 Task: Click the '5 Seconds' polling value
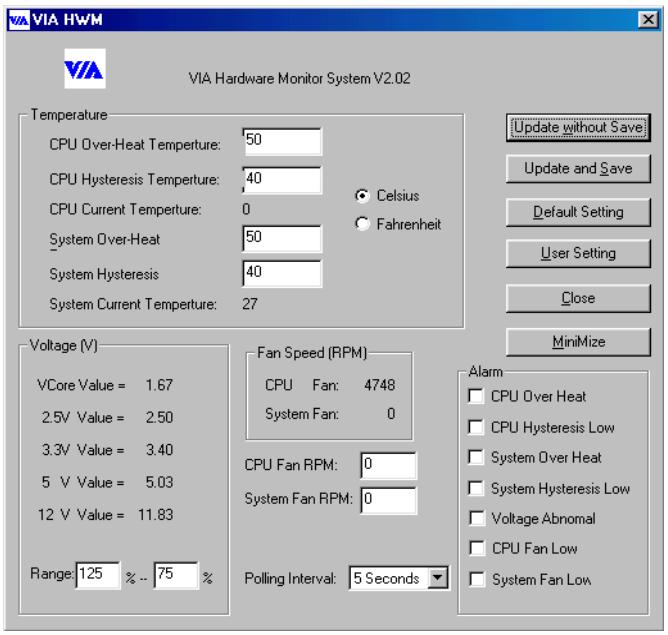(386, 578)
